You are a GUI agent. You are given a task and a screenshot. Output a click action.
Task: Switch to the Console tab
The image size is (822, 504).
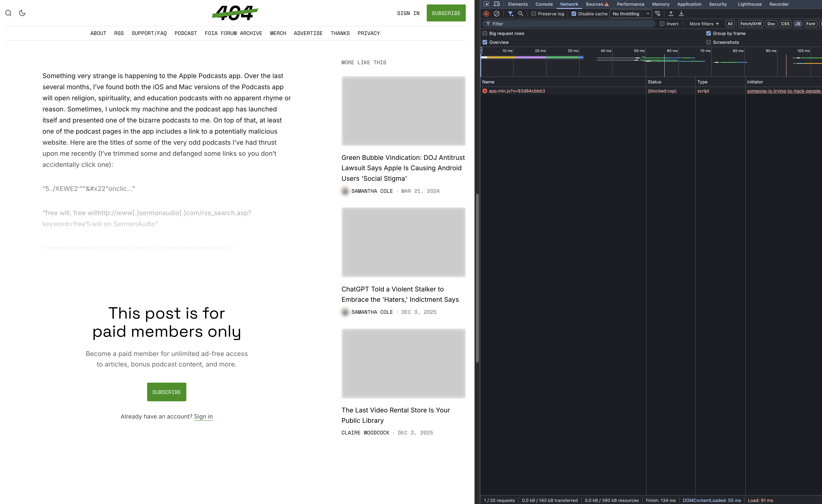544,4
